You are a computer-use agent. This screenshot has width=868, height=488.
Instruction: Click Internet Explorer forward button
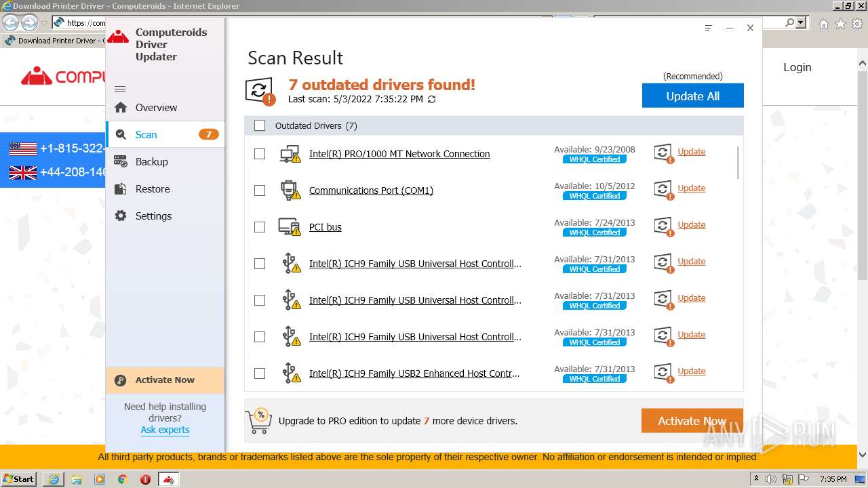29,22
